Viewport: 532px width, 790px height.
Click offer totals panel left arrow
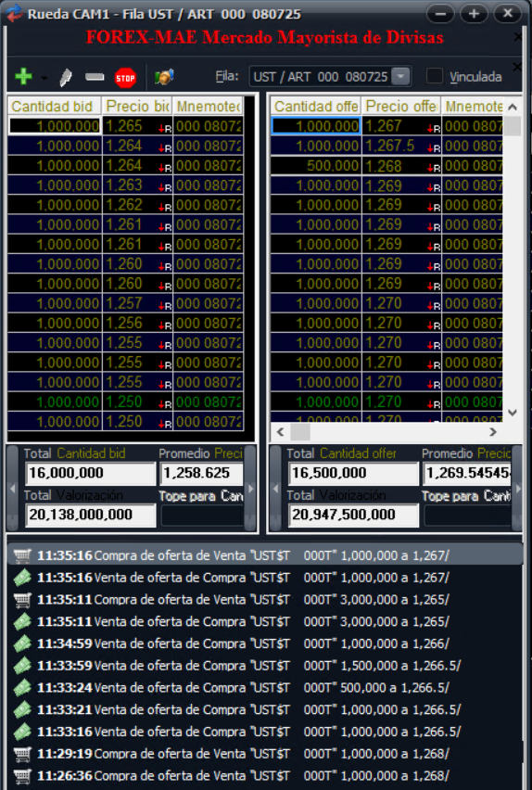click(275, 489)
